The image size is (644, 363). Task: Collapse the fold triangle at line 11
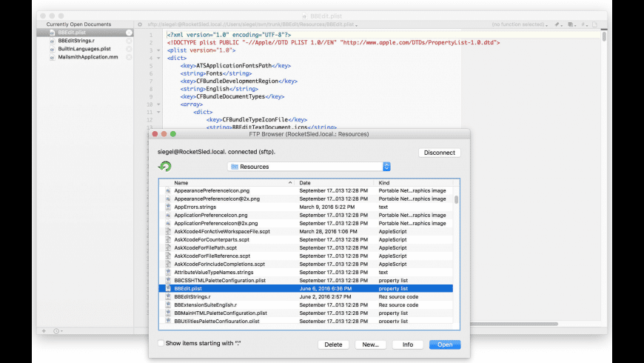[158, 112]
